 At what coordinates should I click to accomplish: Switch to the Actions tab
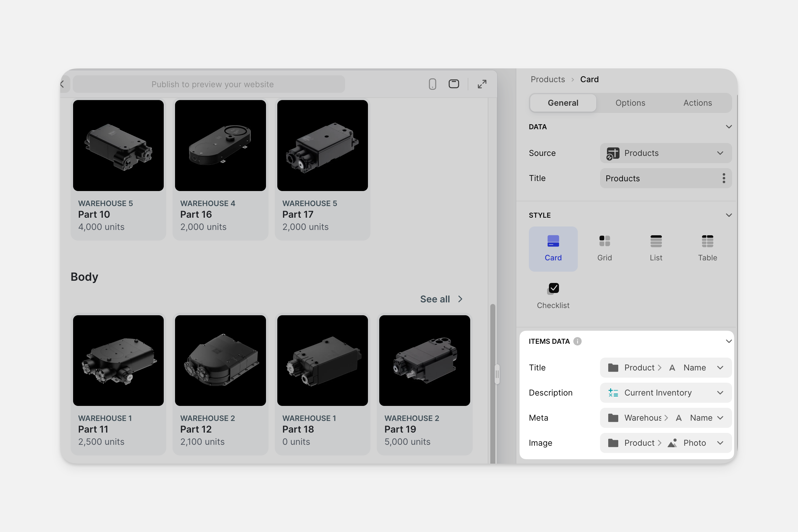698,103
